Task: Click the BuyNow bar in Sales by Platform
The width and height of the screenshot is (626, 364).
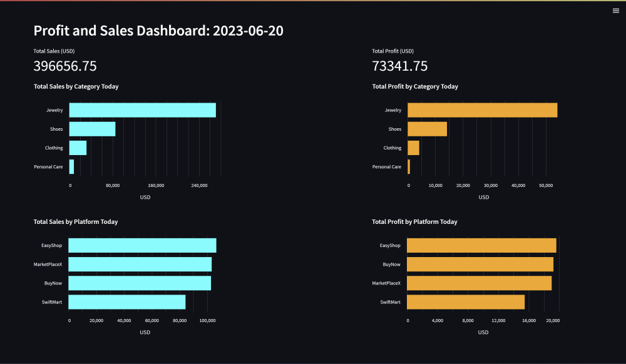Action: tap(140, 283)
